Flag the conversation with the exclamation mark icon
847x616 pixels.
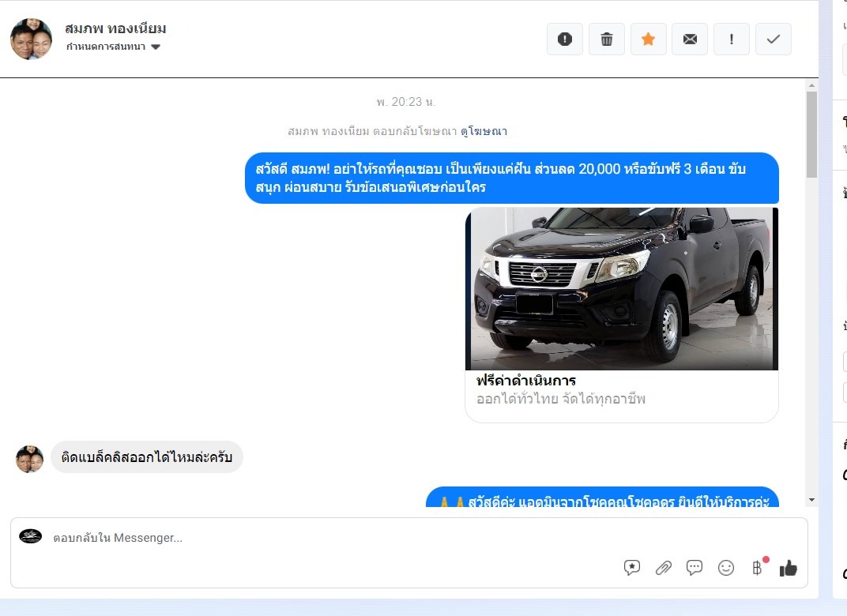coord(732,39)
